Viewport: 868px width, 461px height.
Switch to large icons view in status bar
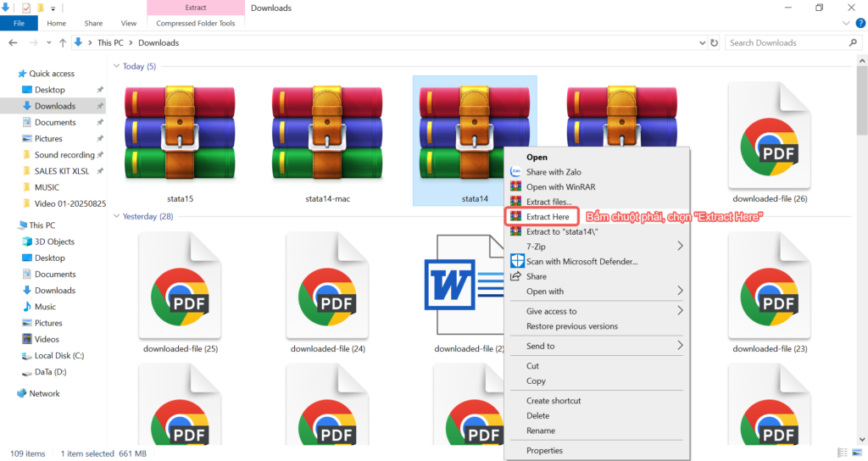(856, 453)
